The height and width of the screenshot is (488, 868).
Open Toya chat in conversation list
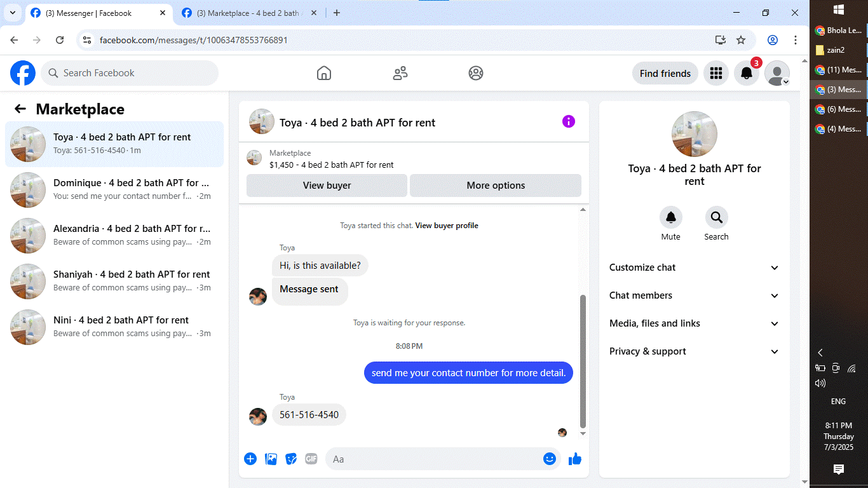tap(114, 144)
